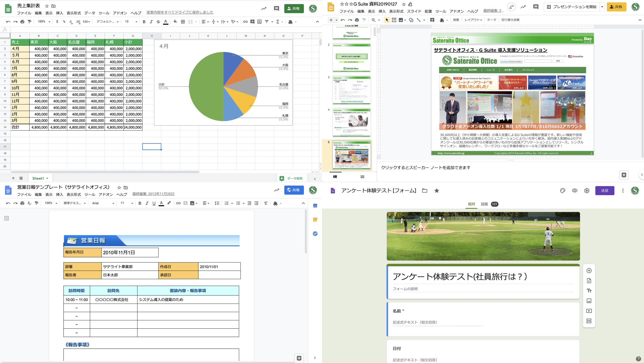Viewport: 644px width, 363px height.
Task: Click grid view icon below Slides filmstrip
Action: pos(362,177)
